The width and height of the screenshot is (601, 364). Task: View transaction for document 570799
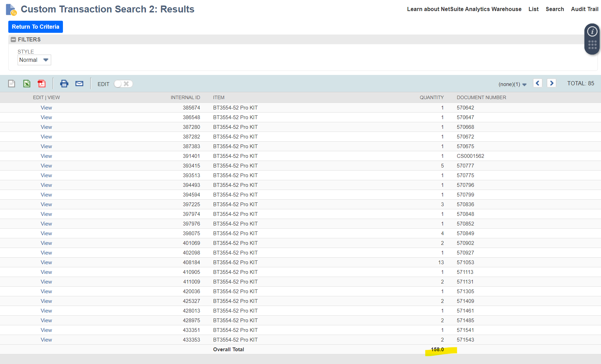tap(46, 195)
